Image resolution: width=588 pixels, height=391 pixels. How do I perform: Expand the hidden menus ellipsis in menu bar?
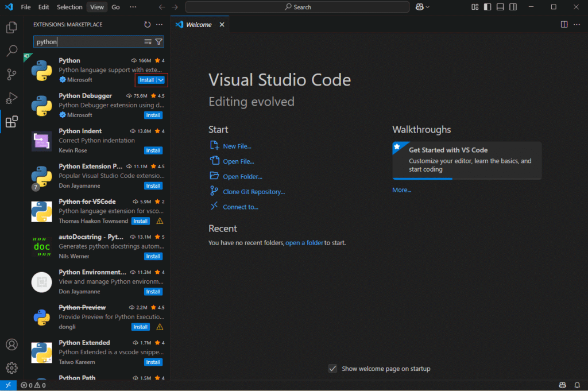[x=133, y=7]
